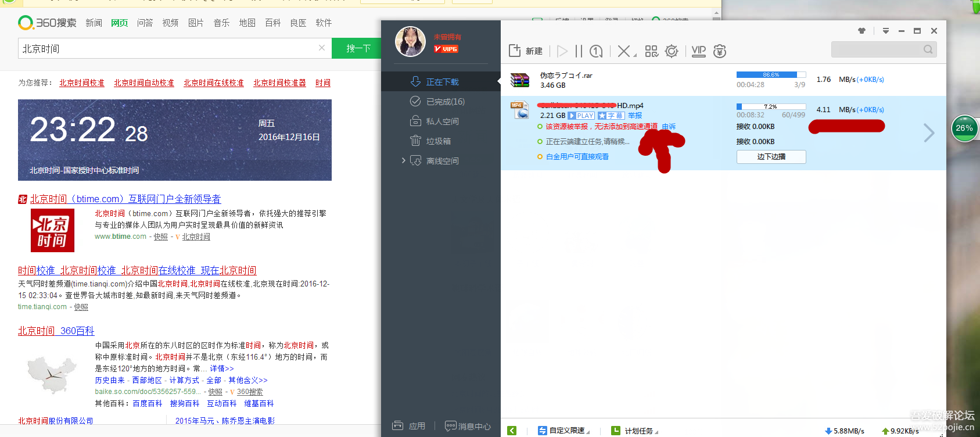Click the user avatar picture
980x437 pixels.
[410, 41]
